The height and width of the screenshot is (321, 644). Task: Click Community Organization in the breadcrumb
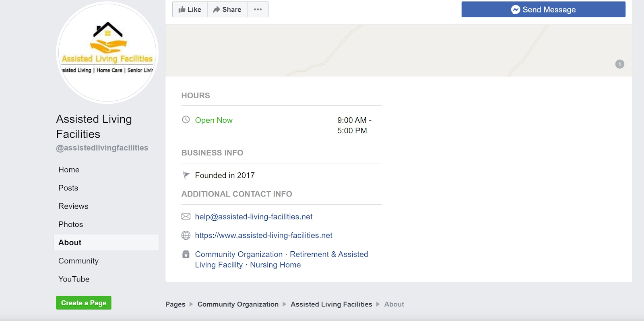point(238,304)
